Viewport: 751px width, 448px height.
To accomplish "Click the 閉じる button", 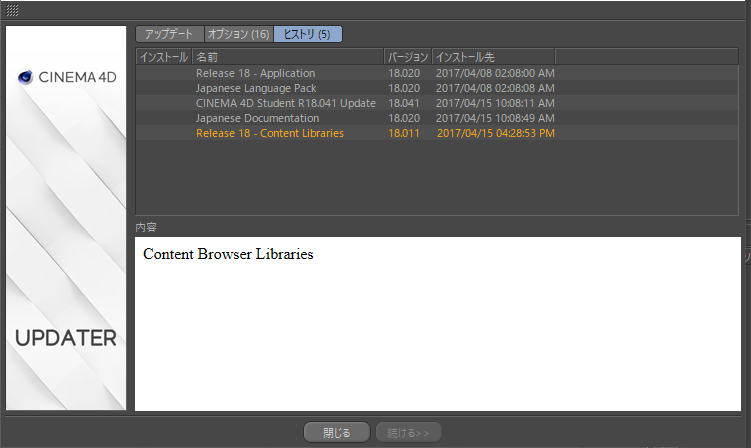I will (x=337, y=433).
